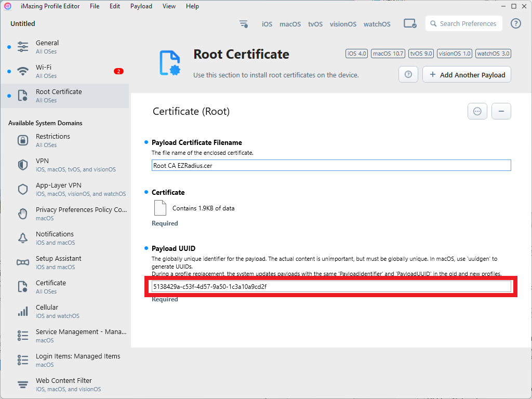Click the tvOS 9.0 compatibility badge
The image size is (532, 399).
tap(421, 54)
